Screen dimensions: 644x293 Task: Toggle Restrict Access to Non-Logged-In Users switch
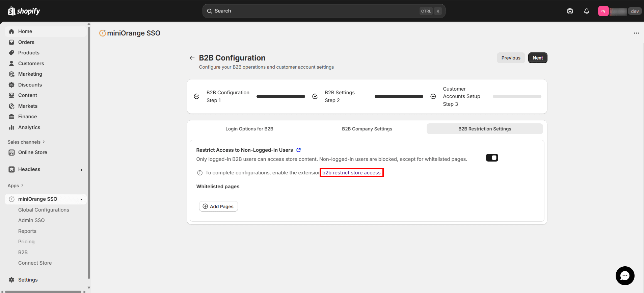coord(492,158)
